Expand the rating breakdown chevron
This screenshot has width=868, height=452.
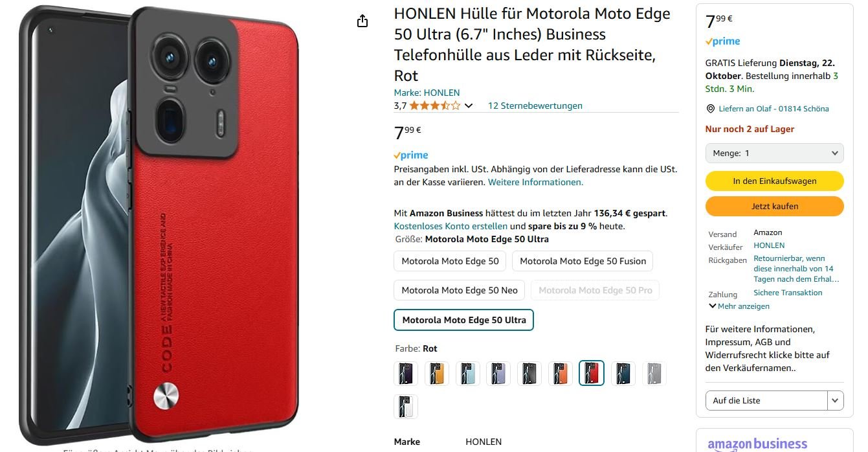(469, 106)
